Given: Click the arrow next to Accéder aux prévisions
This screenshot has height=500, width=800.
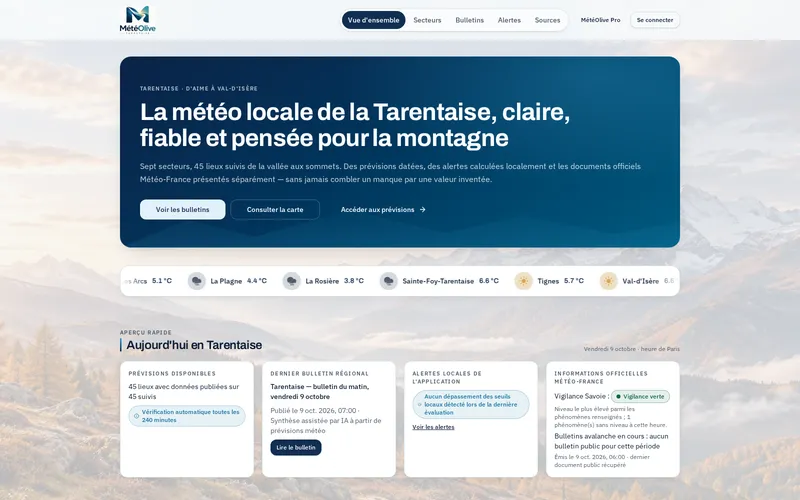Looking at the screenshot, I should 422,210.
